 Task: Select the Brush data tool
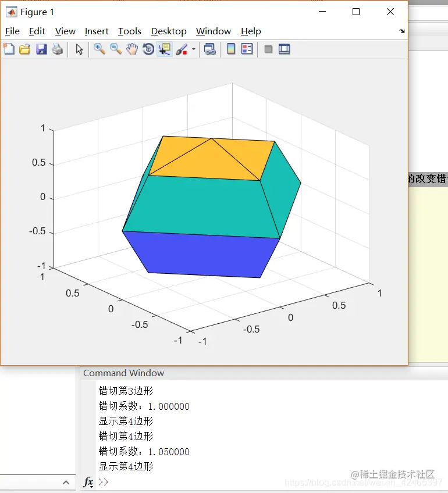(182, 49)
